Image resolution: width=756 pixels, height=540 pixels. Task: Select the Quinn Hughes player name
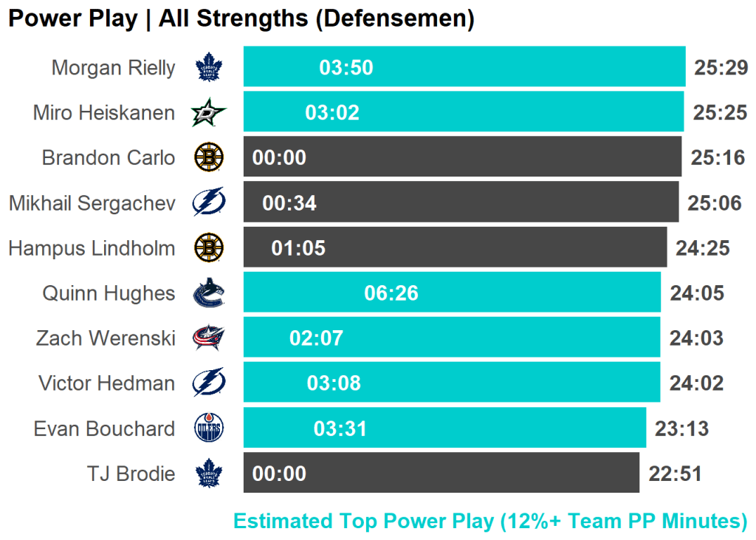pos(109,293)
